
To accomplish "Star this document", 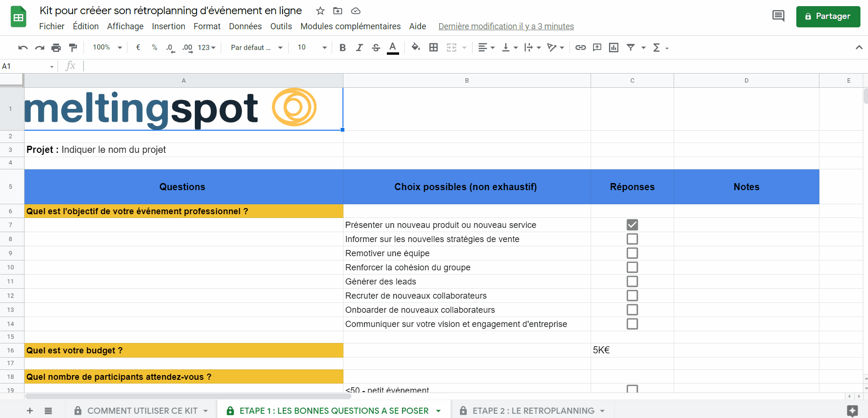I will [x=320, y=11].
